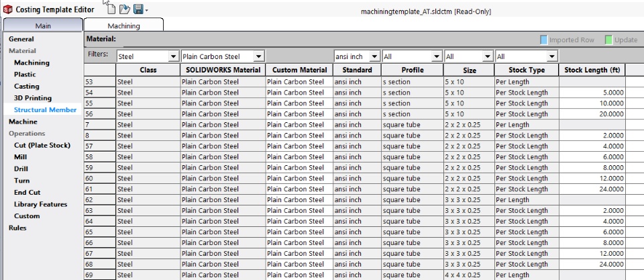Image resolution: width=644 pixels, height=280 pixels.
Task: Click the Stock Type column header
Action: pyautogui.click(x=526, y=70)
